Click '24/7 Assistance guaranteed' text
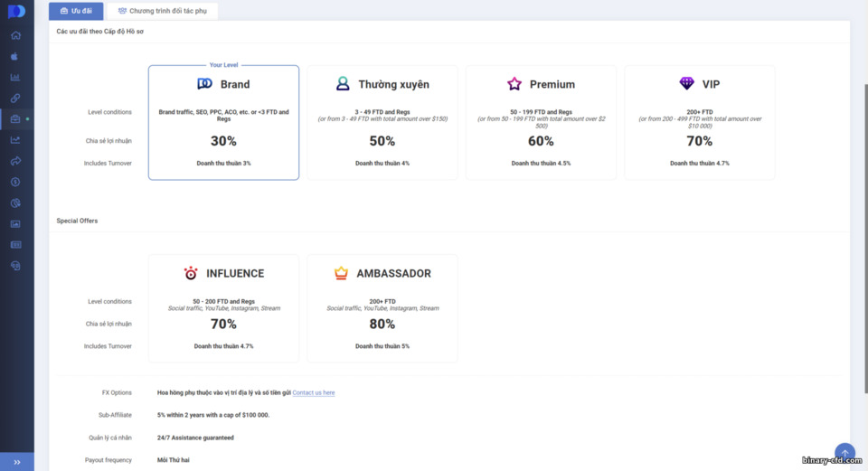Image resolution: width=868 pixels, height=471 pixels. click(195, 438)
